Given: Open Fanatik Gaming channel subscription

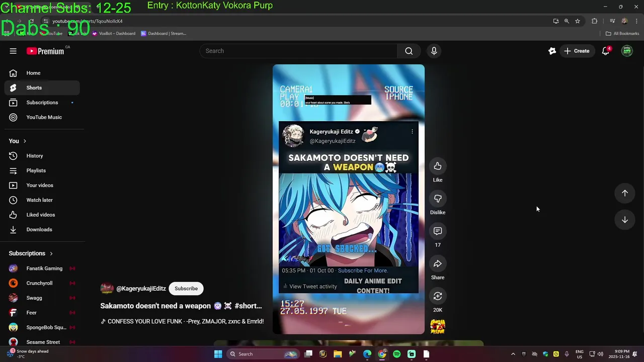Looking at the screenshot, I should point(42,268).
